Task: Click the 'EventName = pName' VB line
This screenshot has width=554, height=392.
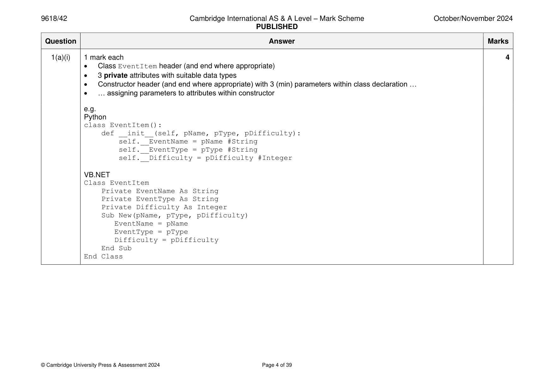Action: (x=151, y=224)
